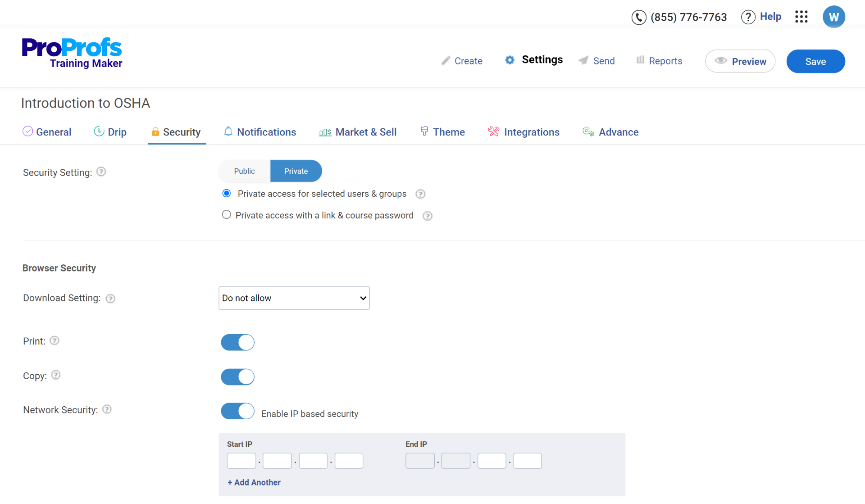The height and width of the screenshot is (504, 865).
Task: Switch to the Notifications tab
Action: (267, 132)
